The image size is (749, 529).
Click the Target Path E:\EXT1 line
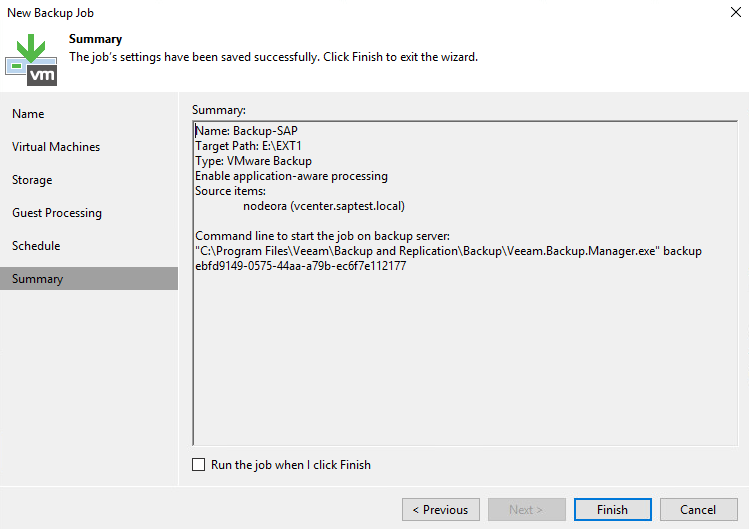(x=248, y=146)
